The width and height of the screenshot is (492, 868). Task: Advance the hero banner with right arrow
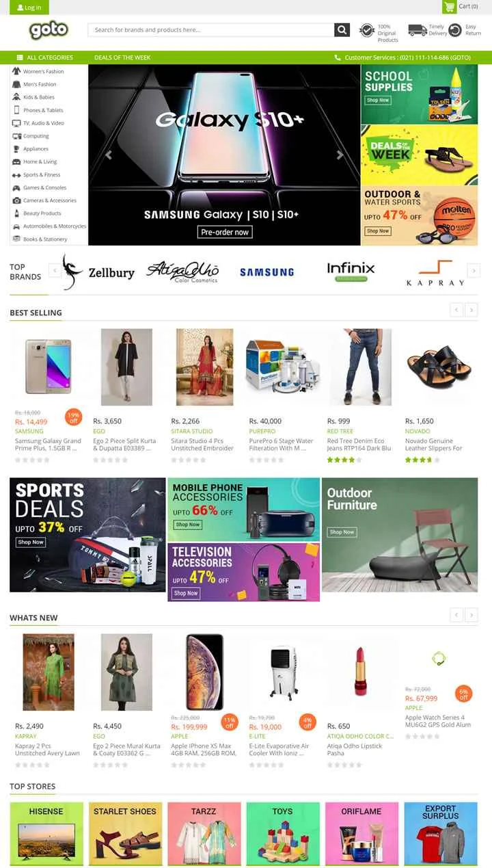pos(340,155)
